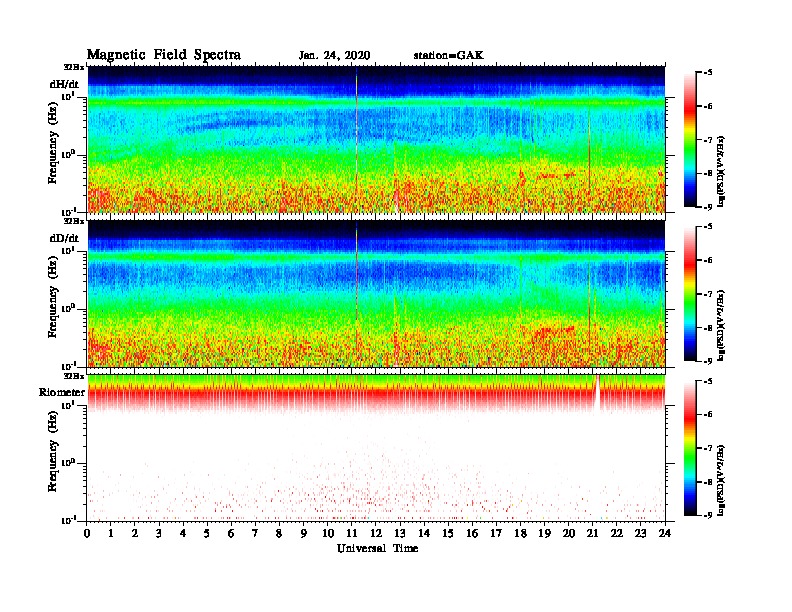Click the color bar beside the Riometer panel

click(x=689, y=448)
